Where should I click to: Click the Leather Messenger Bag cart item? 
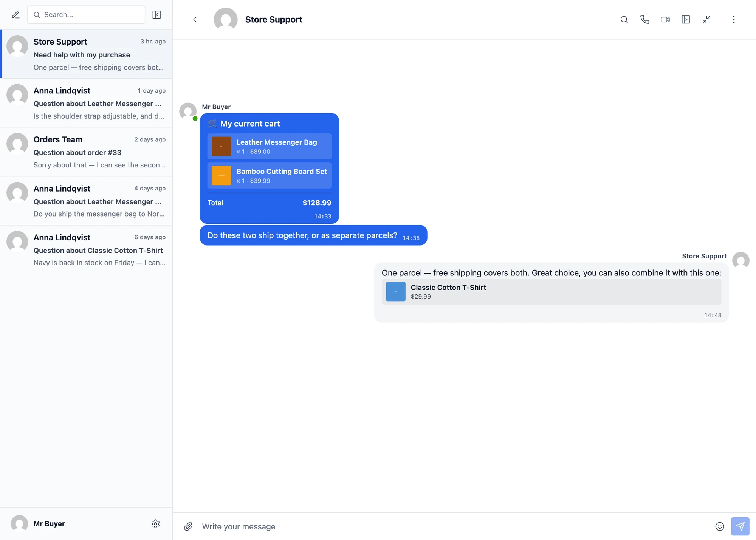point(269,146)
